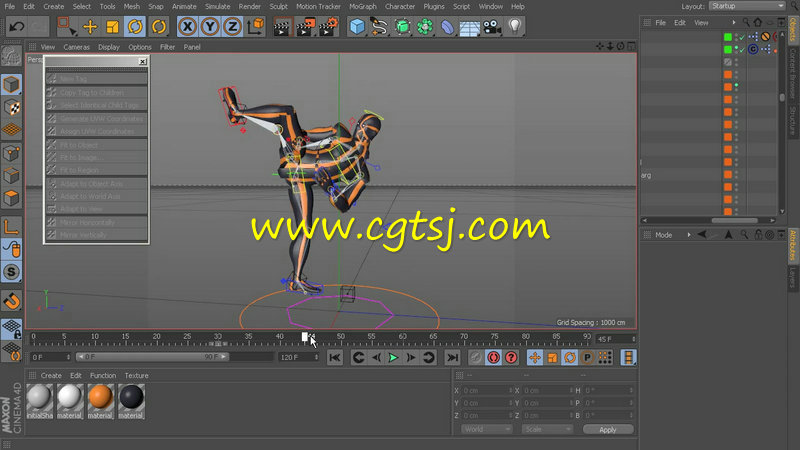Open the Layout dropdown showing Startup
The image size is (800, 450).
(747, 6)
